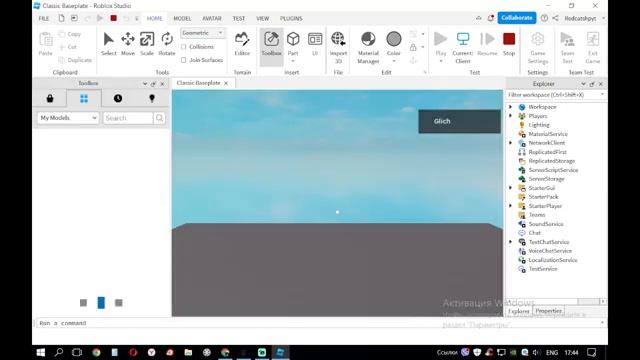Click the Toolbox search magnifier button

pyautogui.click(x=160, y=118)
